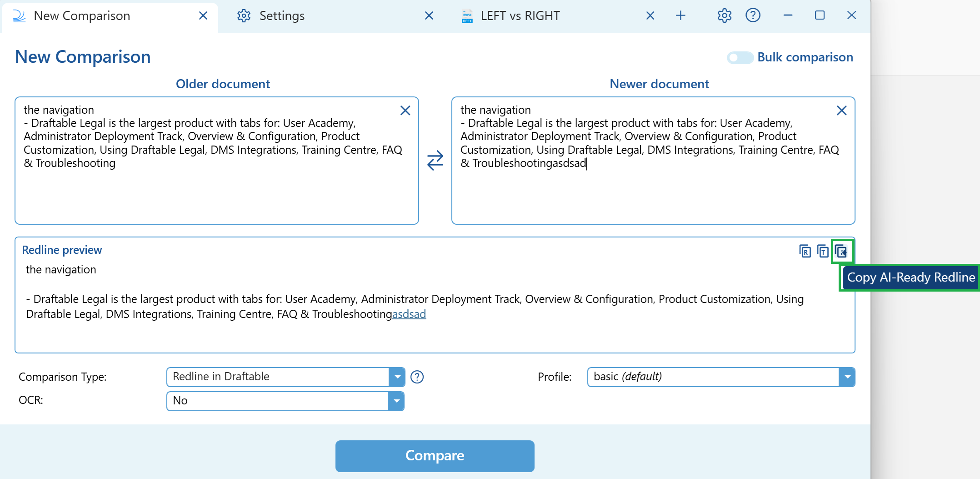Click inside the Older document text area

pyautogui.click(x=216, y=160)
